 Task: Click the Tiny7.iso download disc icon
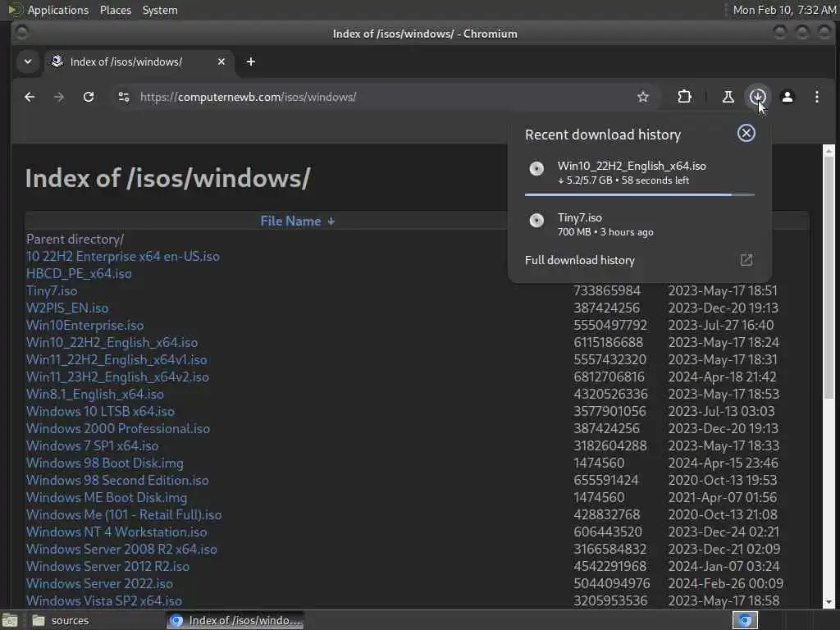click(536, 220)
